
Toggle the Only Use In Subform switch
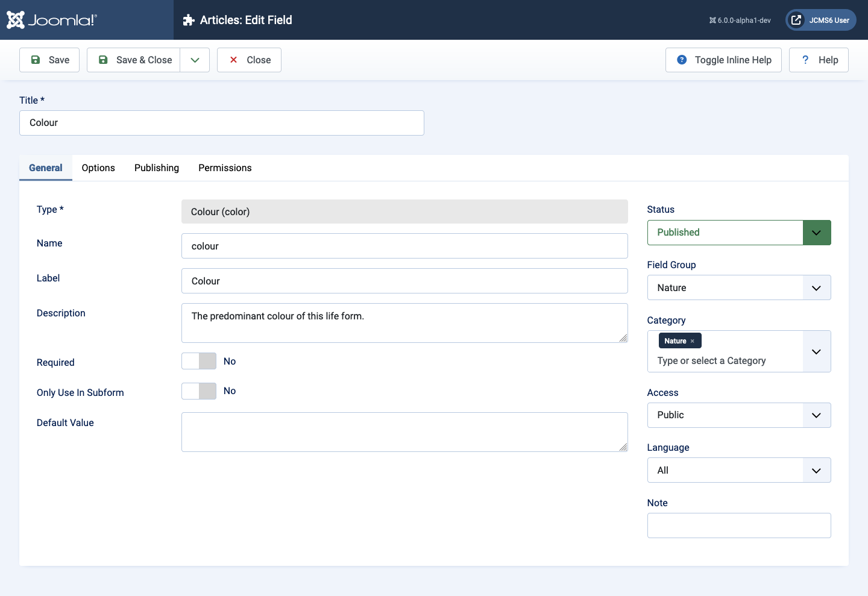(199, 391)
